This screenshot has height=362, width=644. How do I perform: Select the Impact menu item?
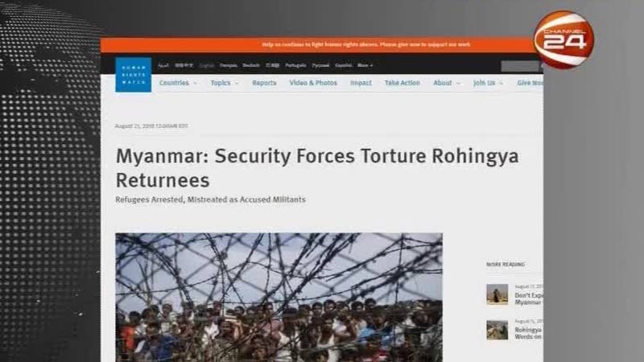pos(361,83)
